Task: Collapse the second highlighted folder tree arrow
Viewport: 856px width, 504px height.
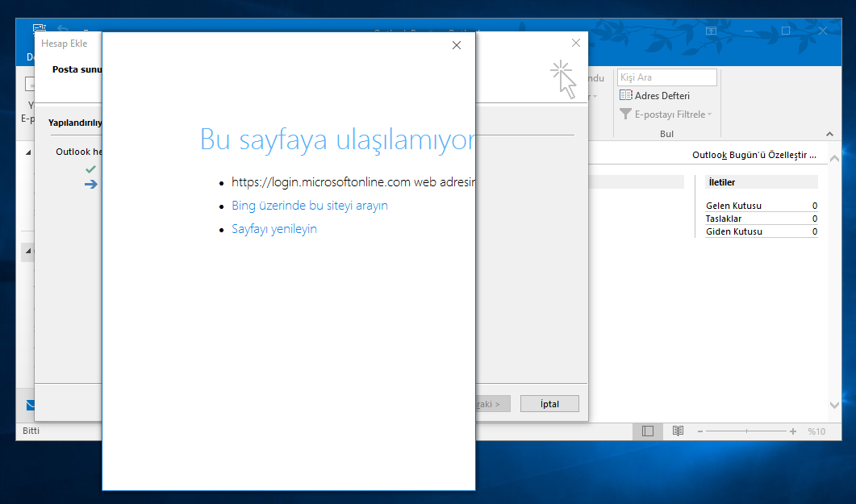Action: 28,251
